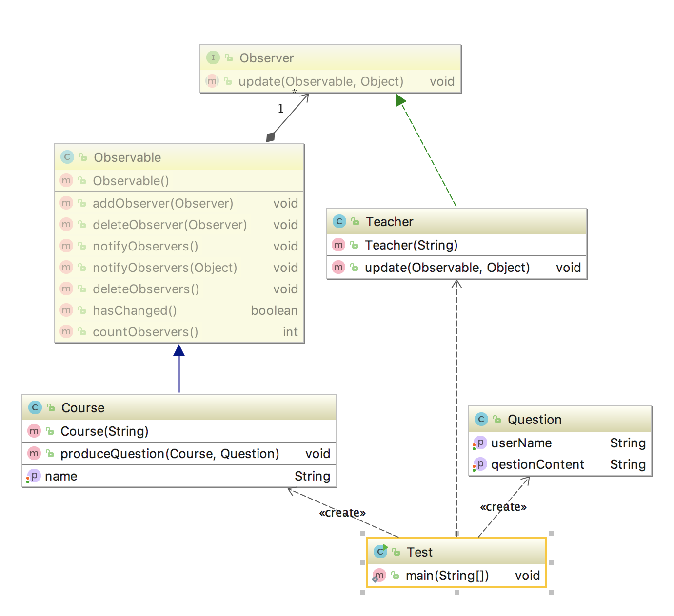Click the method icon of Course(String)
This screenshot has width=674, height=616.
click(x=34, y=431)
